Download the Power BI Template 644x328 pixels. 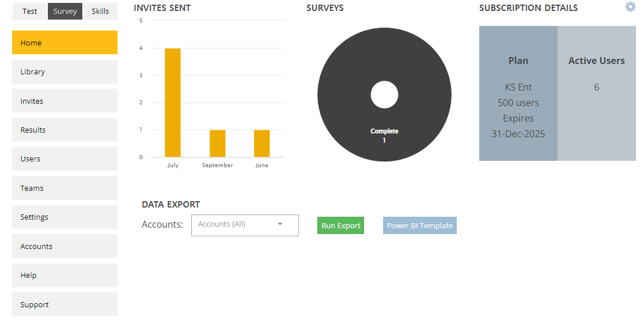coord(420,225)
